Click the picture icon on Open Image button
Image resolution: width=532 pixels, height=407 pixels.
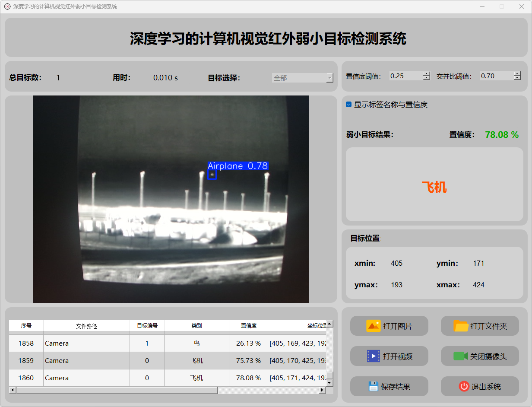(x=373, y=326)
